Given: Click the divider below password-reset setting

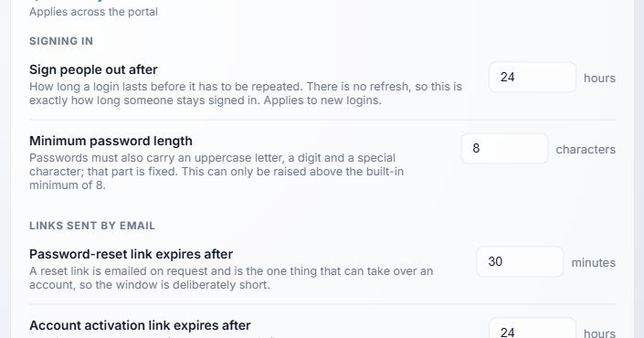Looking at the screenshot, I should 322,304.
